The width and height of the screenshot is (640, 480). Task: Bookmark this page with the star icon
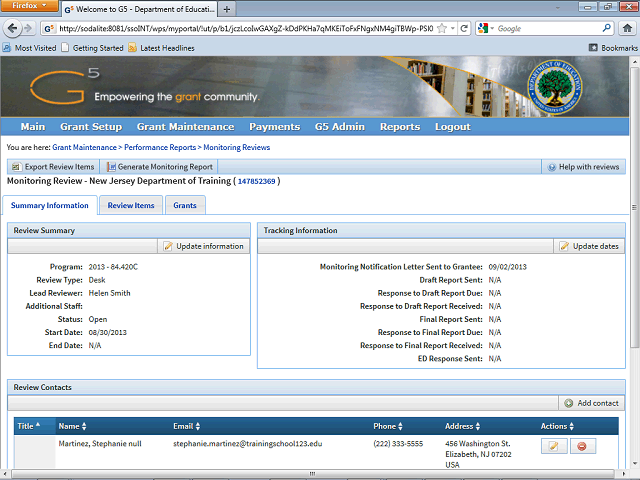tap(442, 28)
